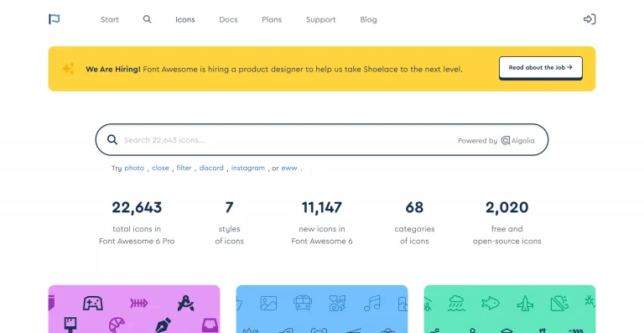This screenshot has width=644, height=333.
Task: Click the 7 styles figure
Action: (229, 207)
